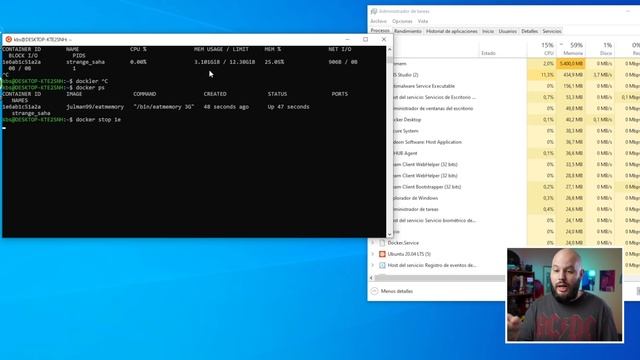The width and height of the screenshot is (640, 360).
Task: Click the Docker.Service process icon
Action: tap(382, 243)
